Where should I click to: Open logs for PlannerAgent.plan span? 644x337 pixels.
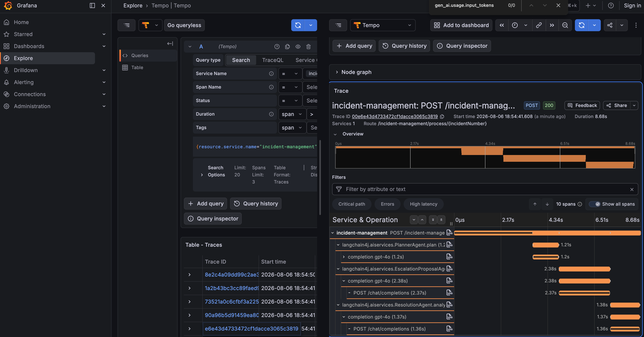click(x=450, y=245)
